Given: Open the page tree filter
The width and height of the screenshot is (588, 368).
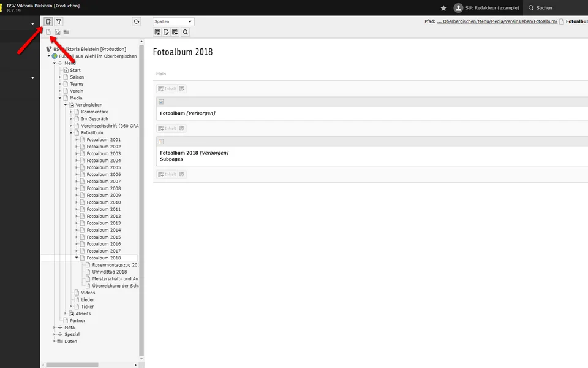Looking at the screenshot, I should (59, 21).
